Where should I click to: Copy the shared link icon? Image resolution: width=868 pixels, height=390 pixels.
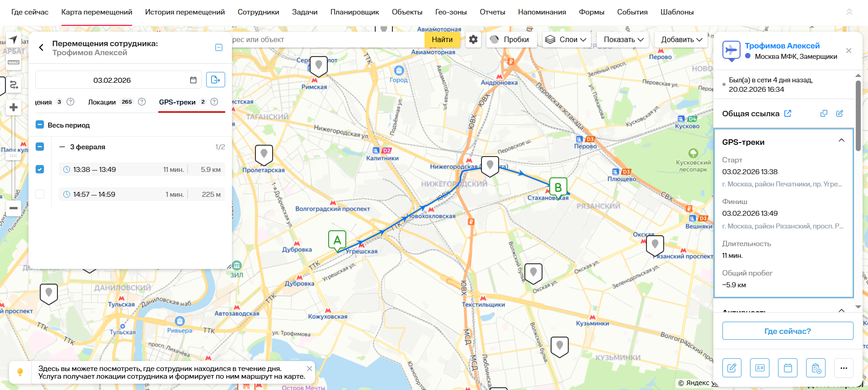pos(824,114)
